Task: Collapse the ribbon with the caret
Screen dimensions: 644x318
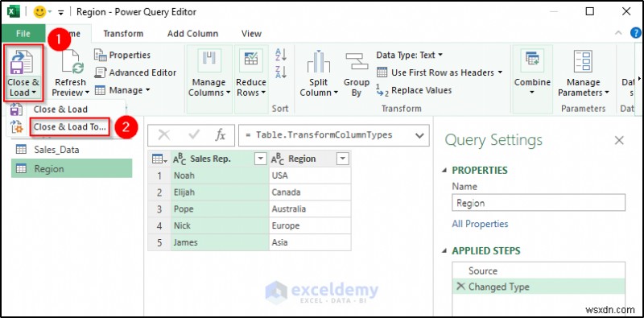Action: pos(618,33)
